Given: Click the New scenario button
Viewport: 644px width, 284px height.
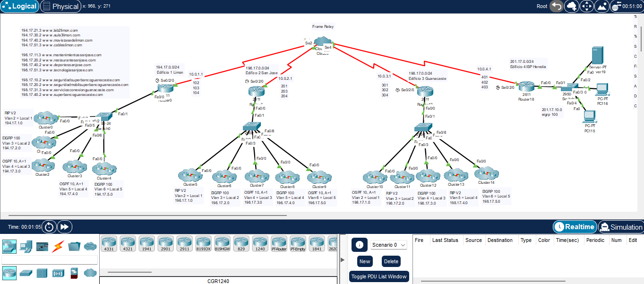Looking at the screenshot, I should (x=365, y=261).
